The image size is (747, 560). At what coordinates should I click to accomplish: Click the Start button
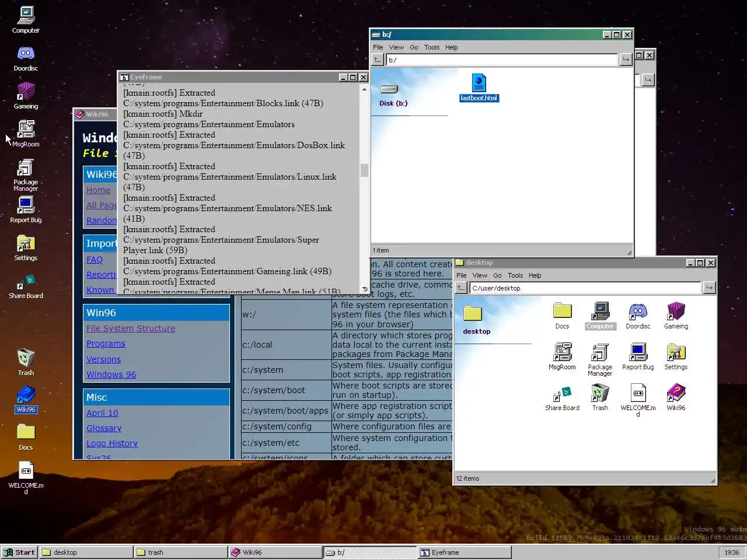(x=19, y=552)
